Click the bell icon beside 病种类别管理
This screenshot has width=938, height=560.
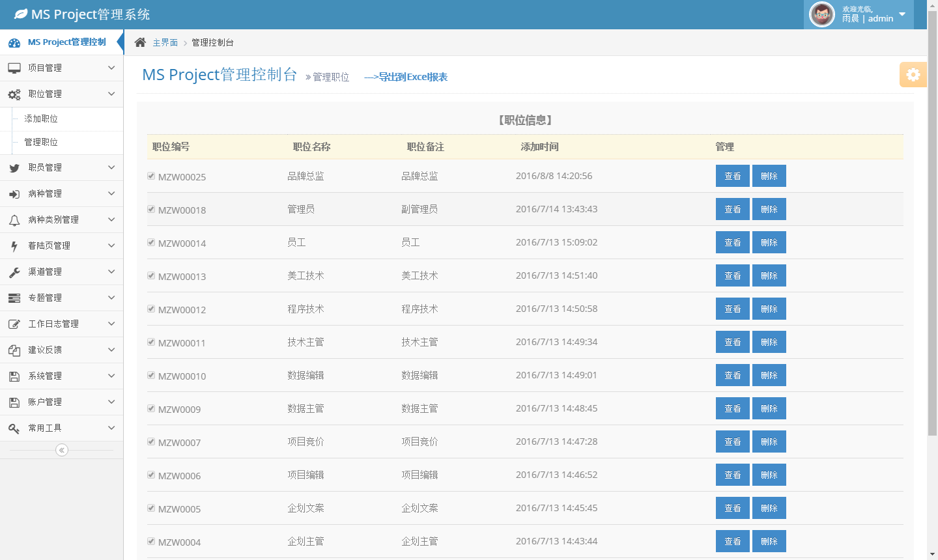tap(14, 220)
